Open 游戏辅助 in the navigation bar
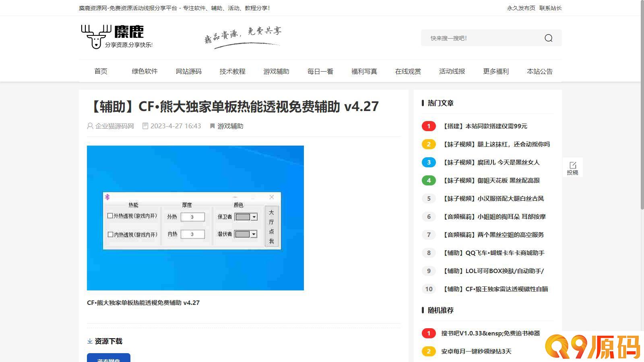The height and width of the screenshot is (362, 644). pos(276,71)
